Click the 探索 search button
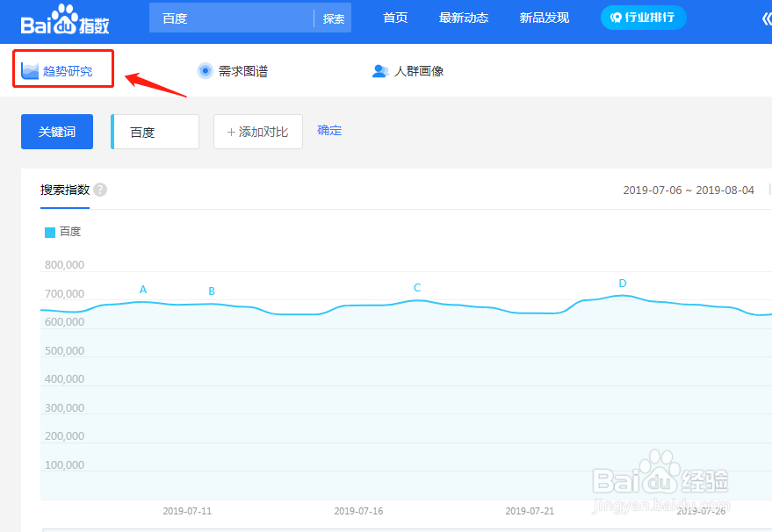 point(334,18)
